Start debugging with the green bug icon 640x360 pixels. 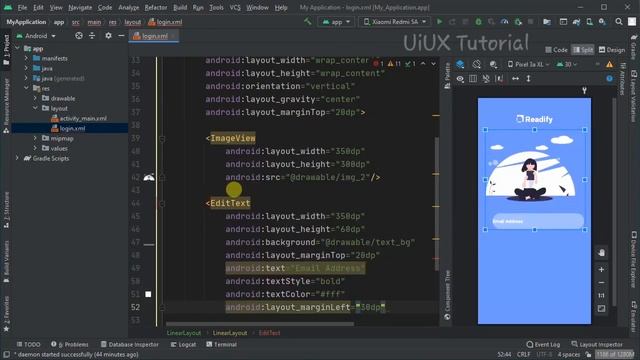[x=478, y=22]
